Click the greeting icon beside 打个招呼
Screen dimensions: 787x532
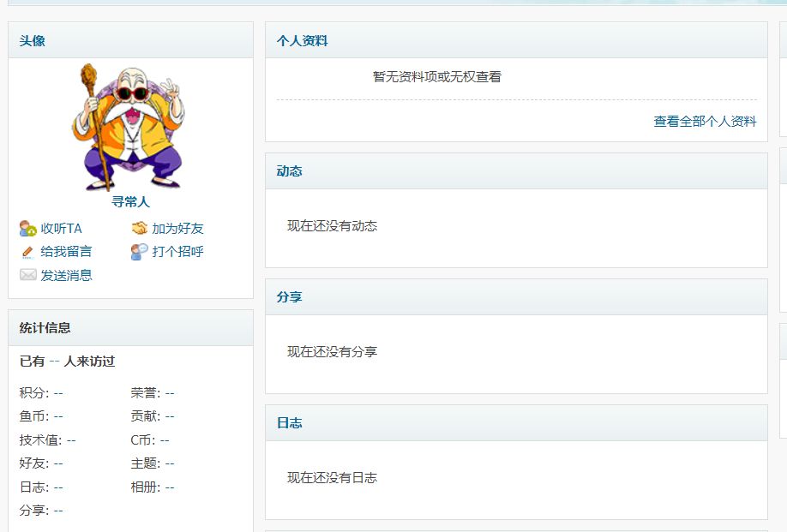[139, 252]
